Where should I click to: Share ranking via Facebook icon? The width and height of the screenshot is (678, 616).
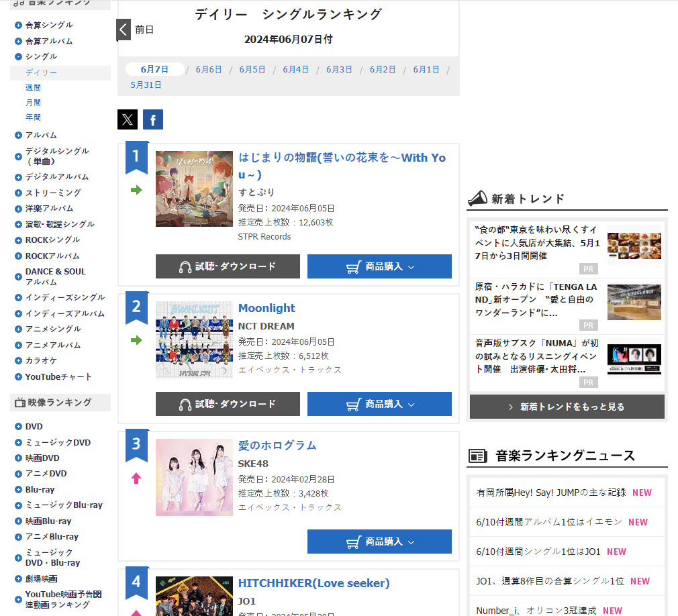pos(153,119)
